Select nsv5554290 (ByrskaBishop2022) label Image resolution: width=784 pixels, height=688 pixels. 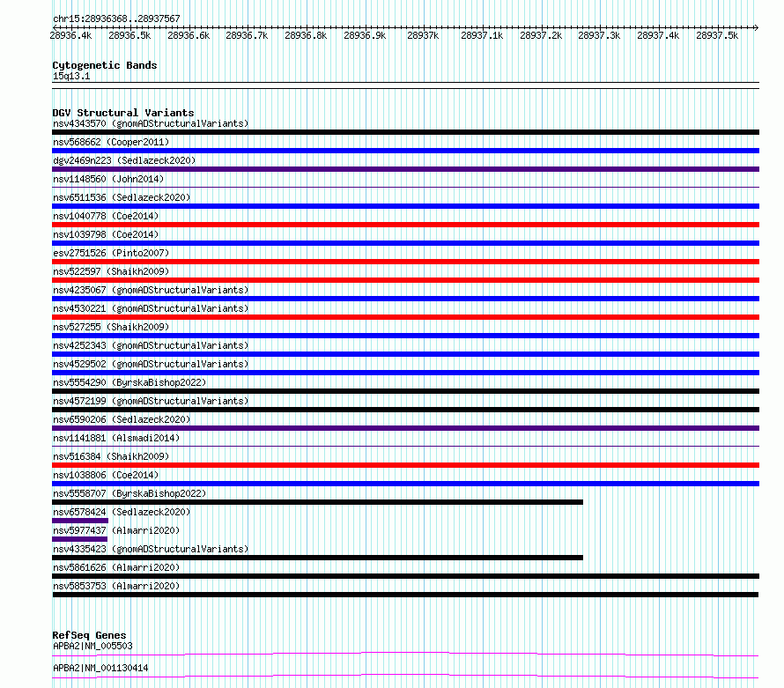[x=129, y=382]
